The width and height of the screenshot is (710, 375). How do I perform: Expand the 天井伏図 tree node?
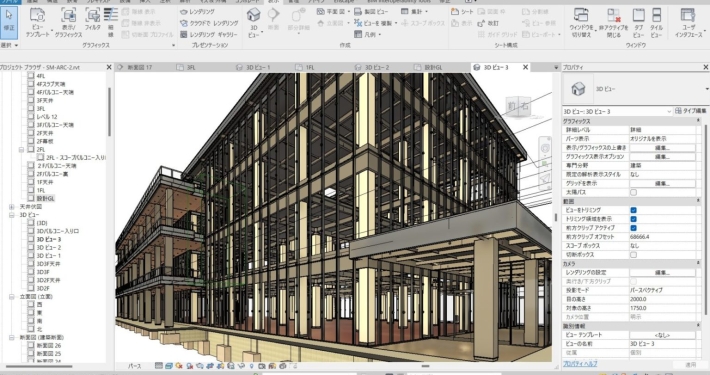click(x=12, y=207)
